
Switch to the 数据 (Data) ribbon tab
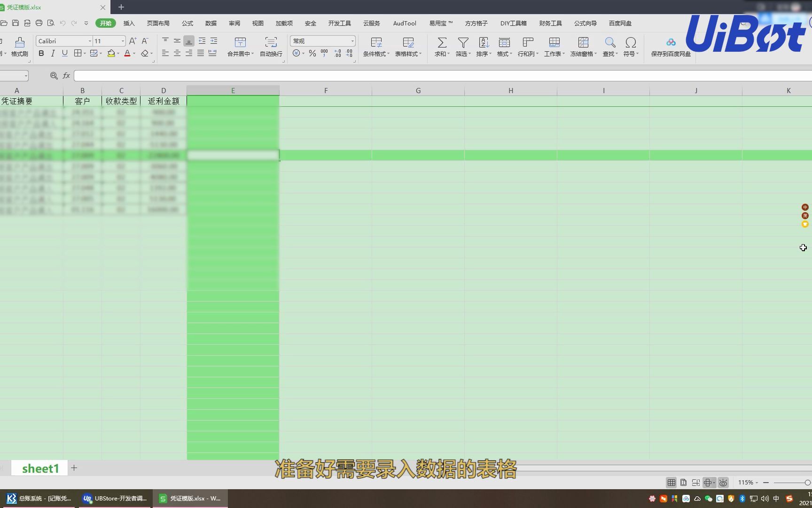(x=211, y=23)
